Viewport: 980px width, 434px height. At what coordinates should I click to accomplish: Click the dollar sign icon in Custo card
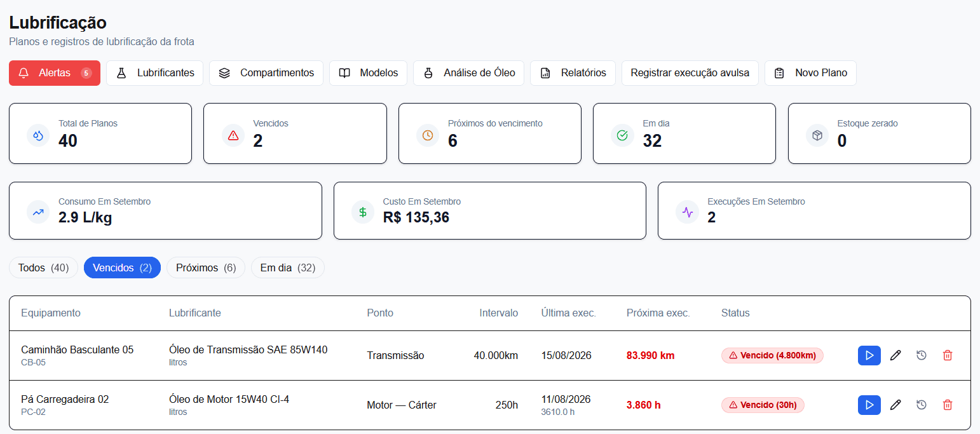point(363,212)
